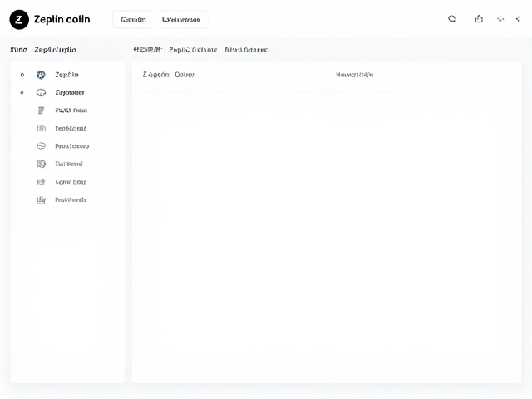Click the right column header in main panel
Viewport: 532px width, 399px height.
pyautogui.click(x=355, y=75)
